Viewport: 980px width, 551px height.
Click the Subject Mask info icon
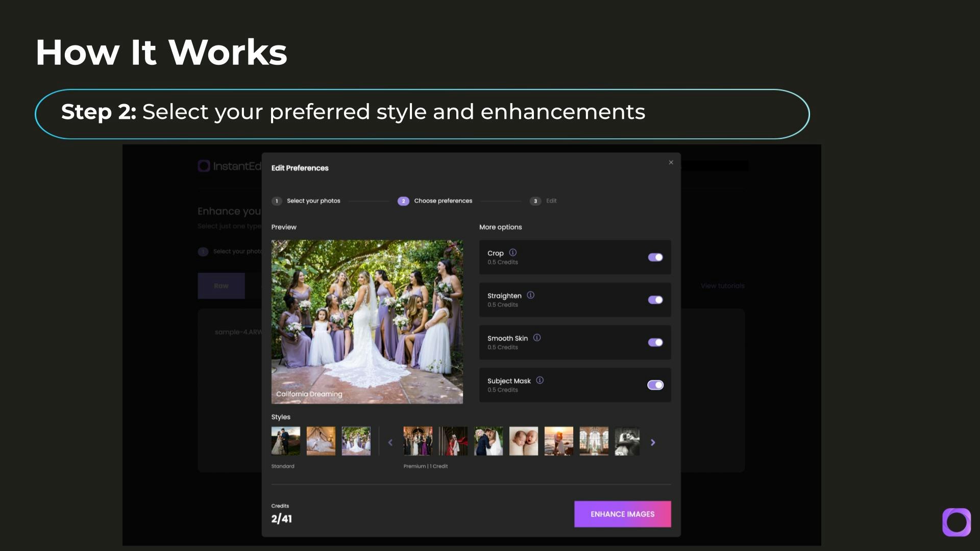[540, 381]
